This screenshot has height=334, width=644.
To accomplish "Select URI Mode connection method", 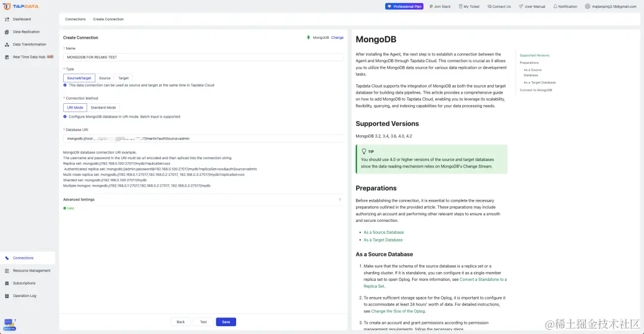I will click(x=75, y=107).
